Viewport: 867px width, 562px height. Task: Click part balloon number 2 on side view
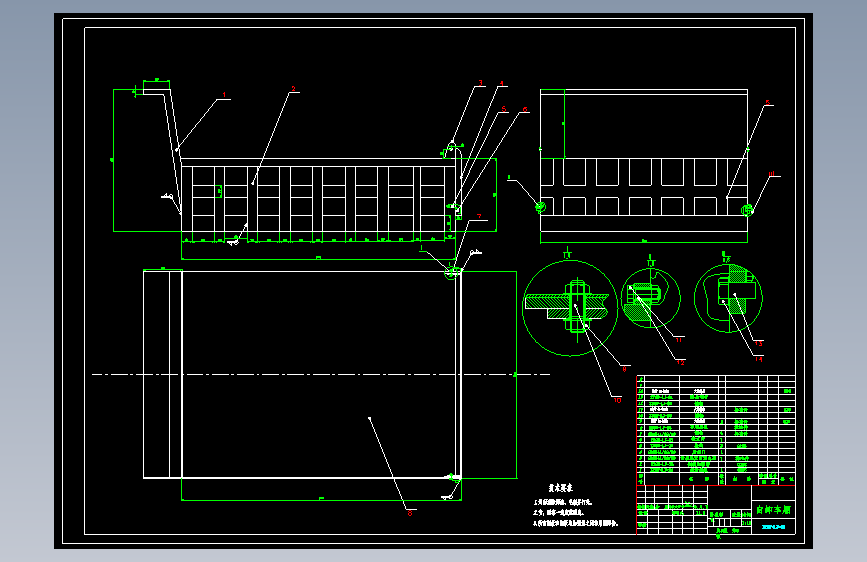click(x=293, y=89)
